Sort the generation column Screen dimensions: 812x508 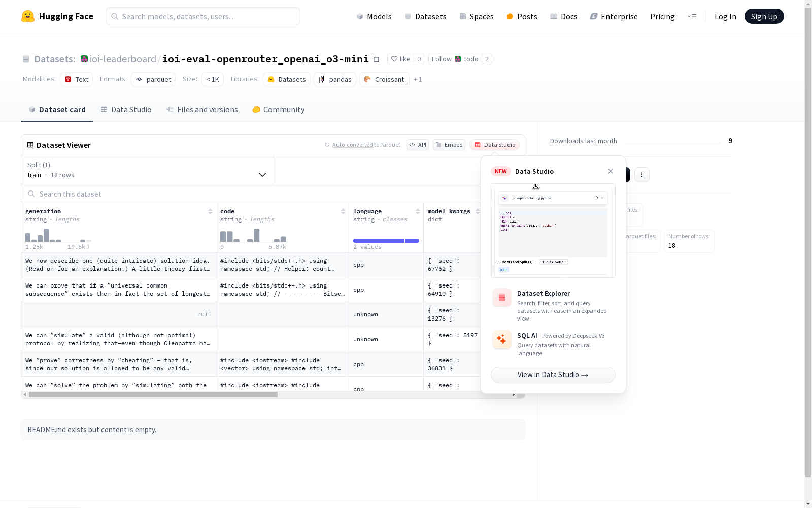210,211
